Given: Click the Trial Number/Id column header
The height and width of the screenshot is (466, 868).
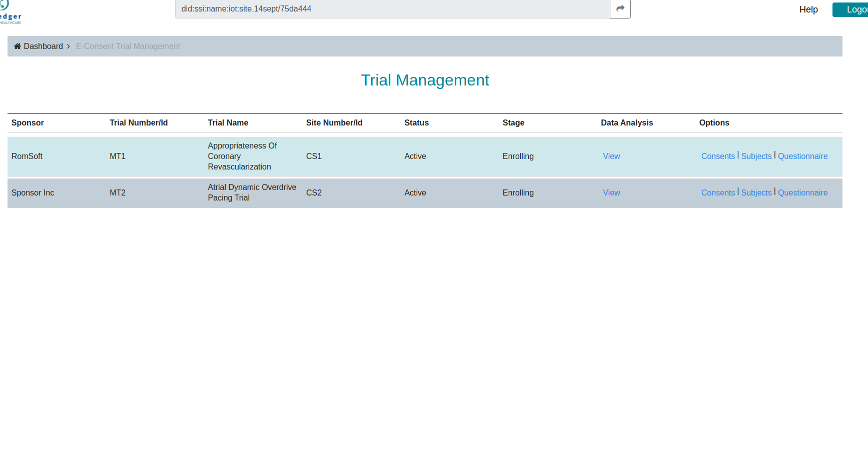Looking at the screenshot, I should pyautogui.click(x=139, y=122).
